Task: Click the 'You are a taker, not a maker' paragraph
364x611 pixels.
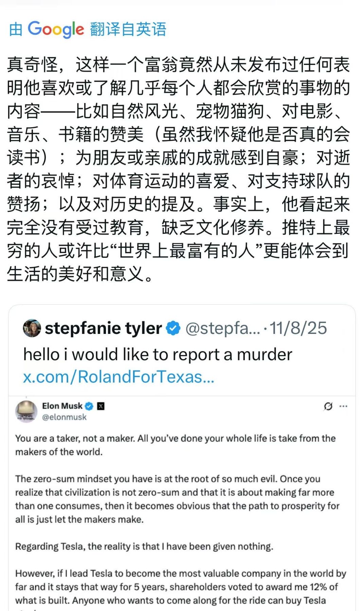Action: 175,445
